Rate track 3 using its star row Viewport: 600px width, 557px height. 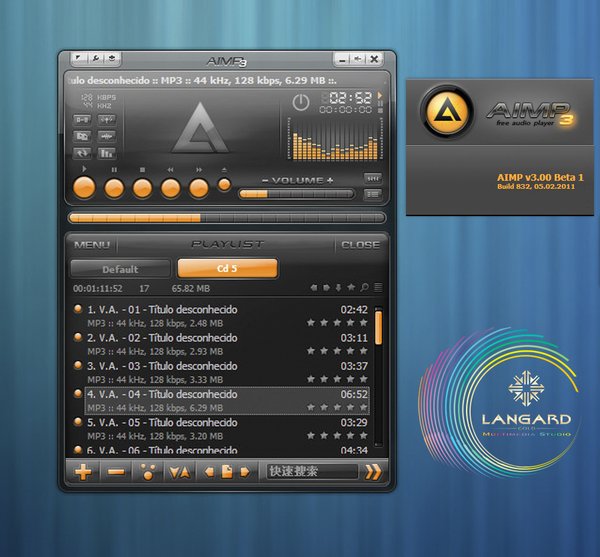(x=337, y=379)
